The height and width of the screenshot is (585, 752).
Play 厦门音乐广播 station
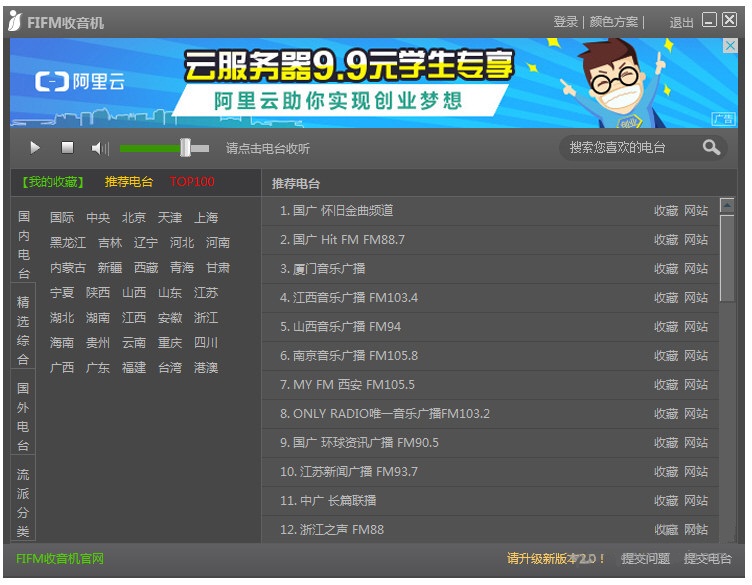tap(323, 269)
